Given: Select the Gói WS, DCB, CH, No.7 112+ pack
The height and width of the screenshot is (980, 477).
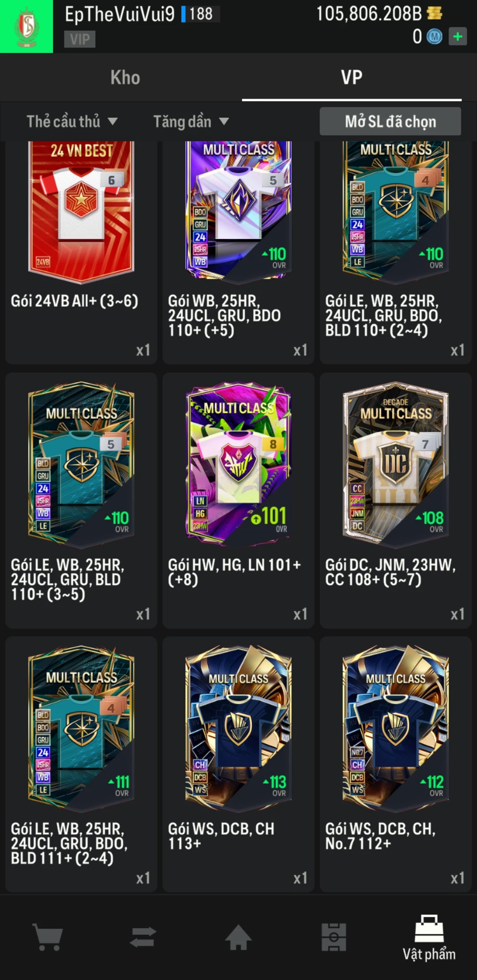Looking at the screenshot, I should [x=396, y=764].
